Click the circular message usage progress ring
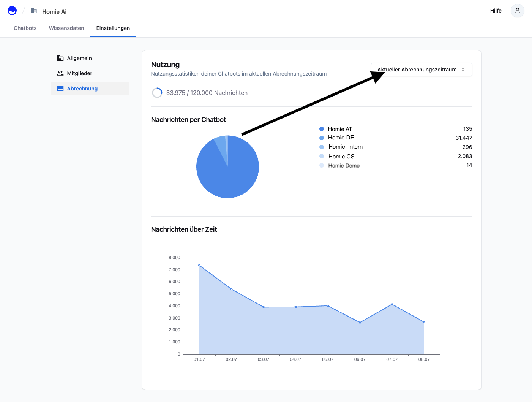This screenshot has height=402, width=532. [157, 93]
